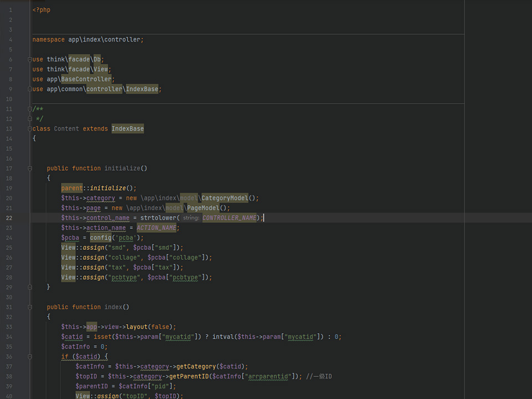Collapse the doc comment fold at line 11
The height and width of the screenshot is (399, 532).
point(30,109)
